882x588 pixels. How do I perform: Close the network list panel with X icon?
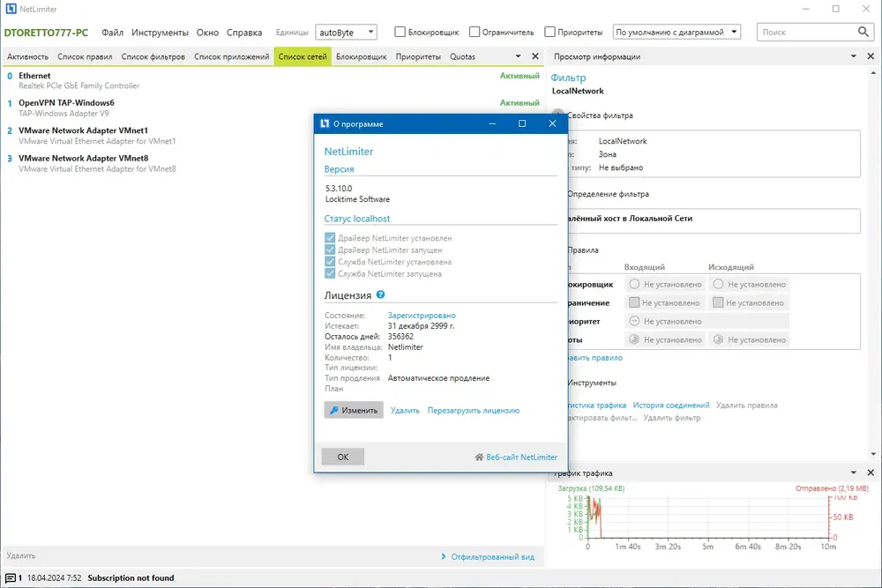[535, 56]
